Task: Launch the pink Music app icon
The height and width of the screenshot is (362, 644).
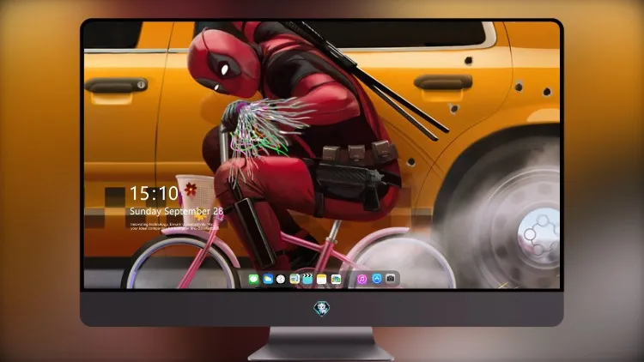Action: (x=361, y=279)
